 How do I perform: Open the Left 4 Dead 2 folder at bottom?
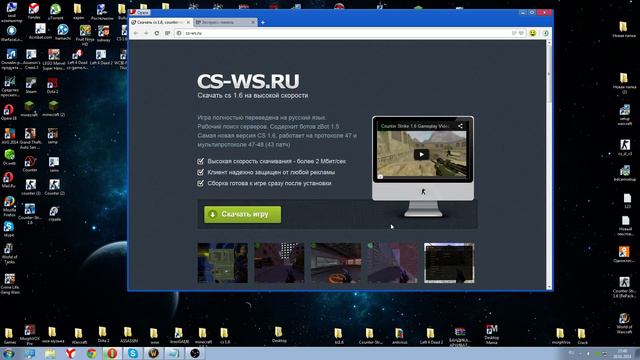(x=431, y=336)
